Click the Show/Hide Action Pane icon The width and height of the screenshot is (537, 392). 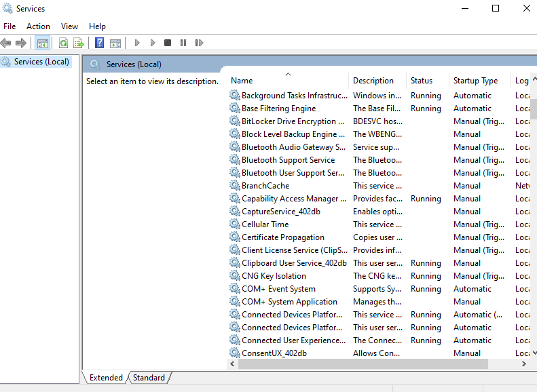(115, 43)
